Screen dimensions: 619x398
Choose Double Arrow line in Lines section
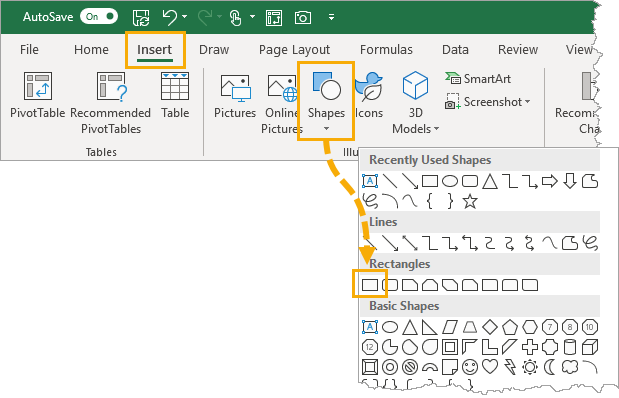point(410,243)
